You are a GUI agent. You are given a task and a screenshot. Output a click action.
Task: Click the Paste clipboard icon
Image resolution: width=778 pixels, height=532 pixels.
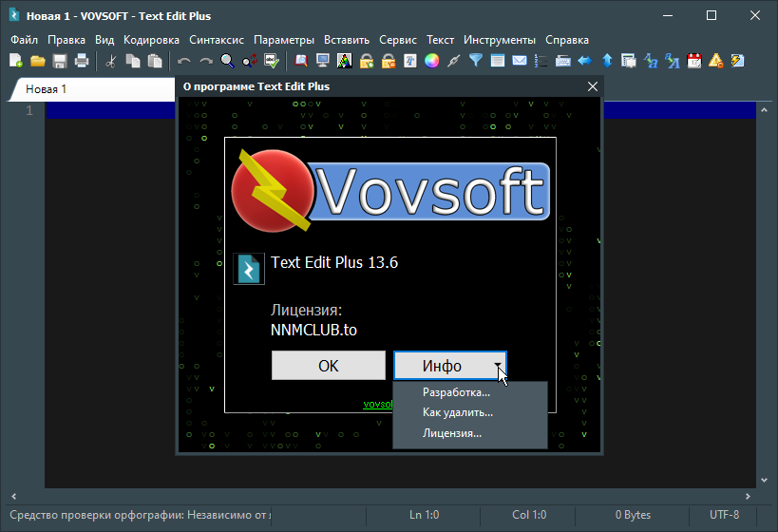pos(155,61)
